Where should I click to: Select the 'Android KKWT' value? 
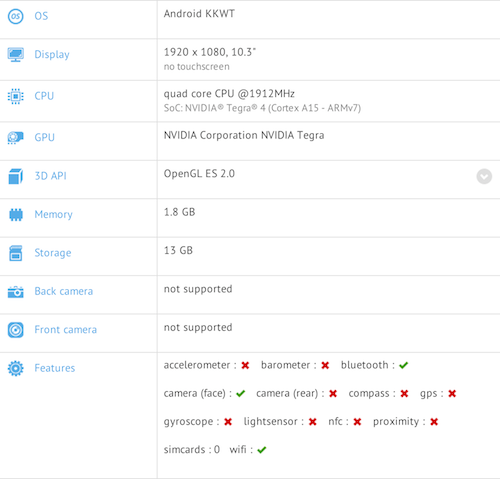pyautogui.click(x=199, y=14)
